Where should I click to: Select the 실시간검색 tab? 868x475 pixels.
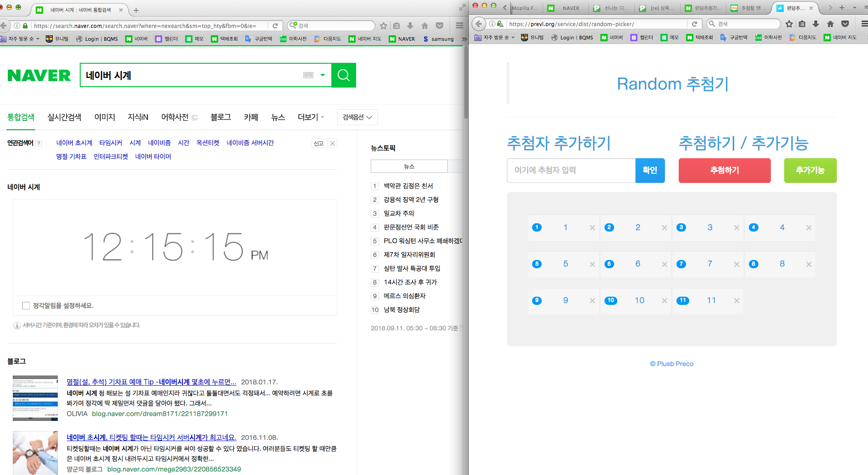click(x=65, y=117)
